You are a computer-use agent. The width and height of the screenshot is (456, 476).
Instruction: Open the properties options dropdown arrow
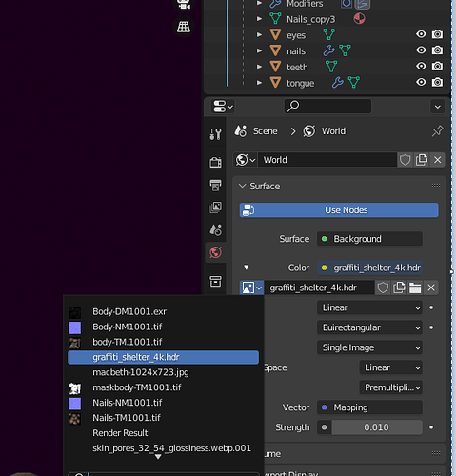click(438, 107)
